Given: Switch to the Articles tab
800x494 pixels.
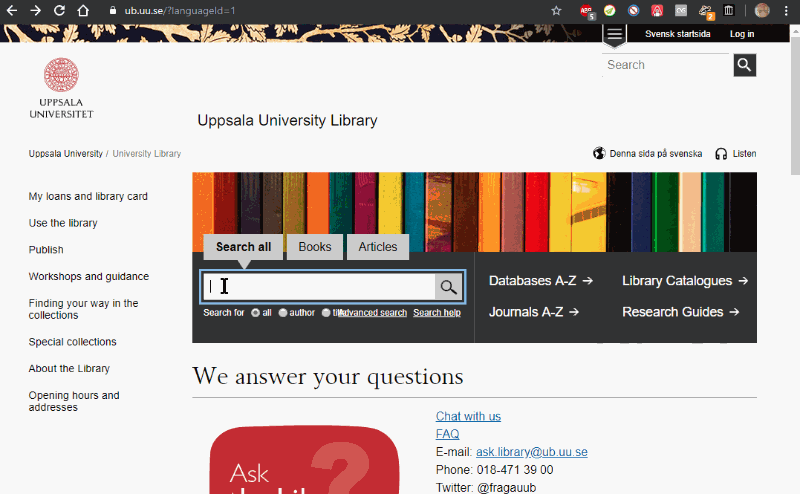Looking at the screenshot, I should (378, 247).
